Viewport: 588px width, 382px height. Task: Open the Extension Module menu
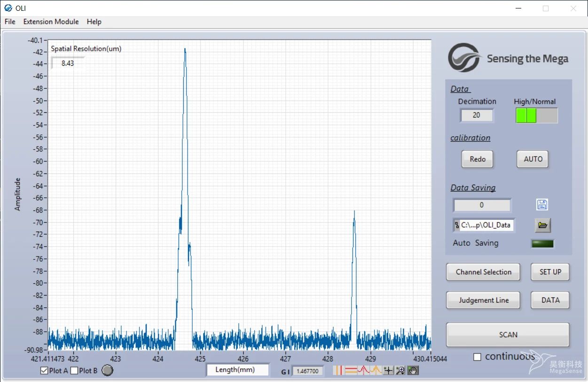coord(51,22)
